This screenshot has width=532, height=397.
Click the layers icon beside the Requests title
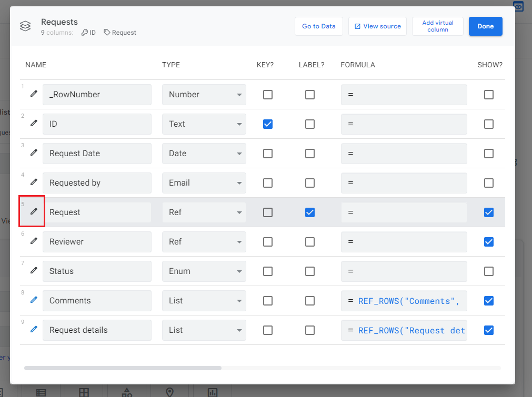pos(25,26)
